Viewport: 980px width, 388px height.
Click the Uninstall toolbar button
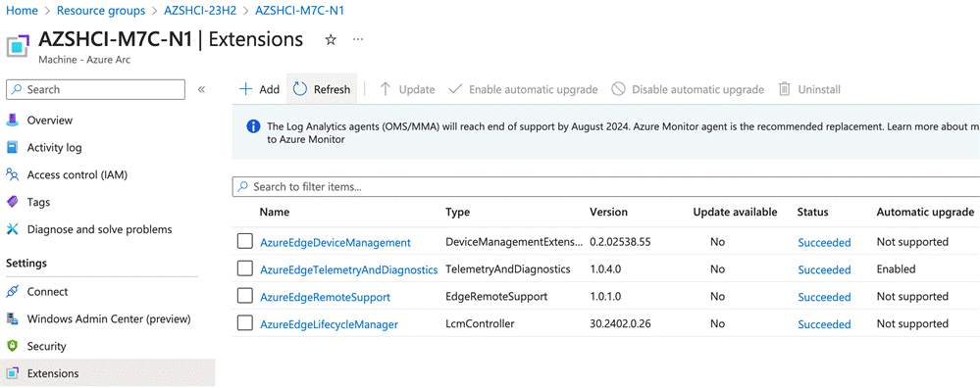[x=809, y=89]
